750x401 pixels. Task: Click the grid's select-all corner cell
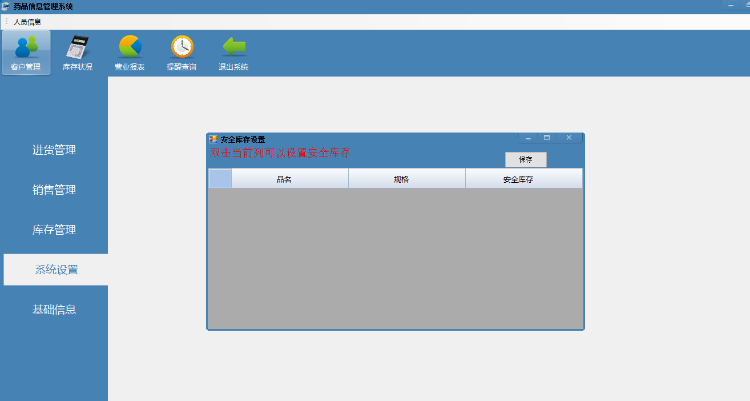click(220, 178)
